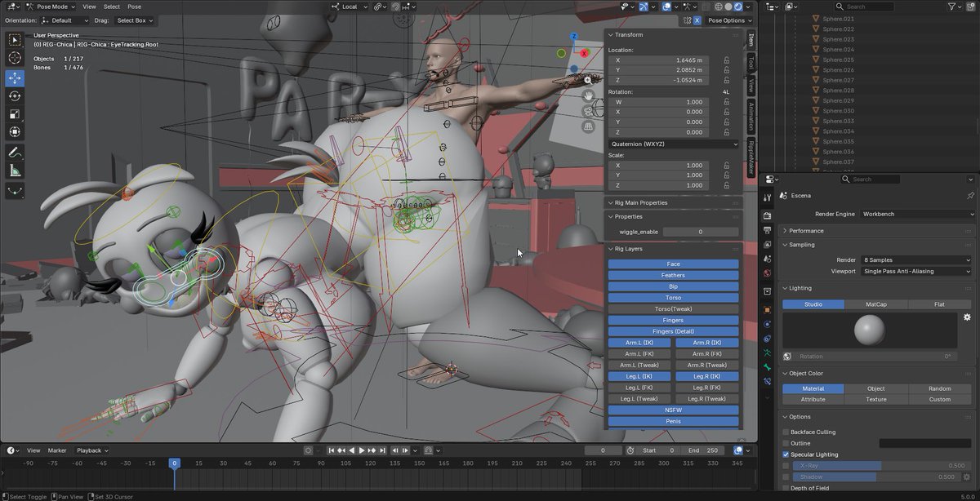Choose the Rotate tool
The image size is (980, 501).
coord(15,96)
